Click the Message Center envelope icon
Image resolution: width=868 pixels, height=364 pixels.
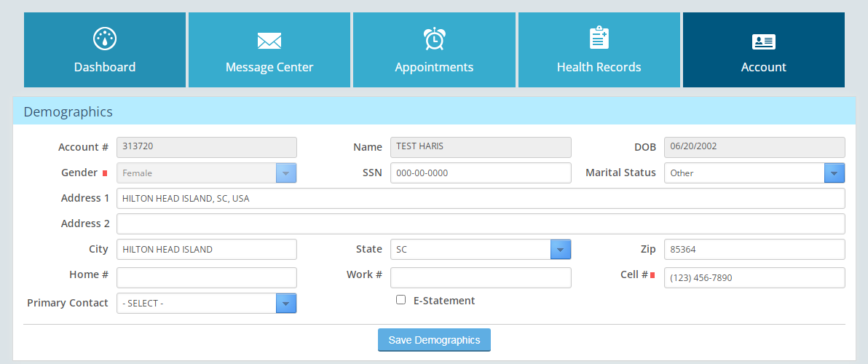click(269, 41)
